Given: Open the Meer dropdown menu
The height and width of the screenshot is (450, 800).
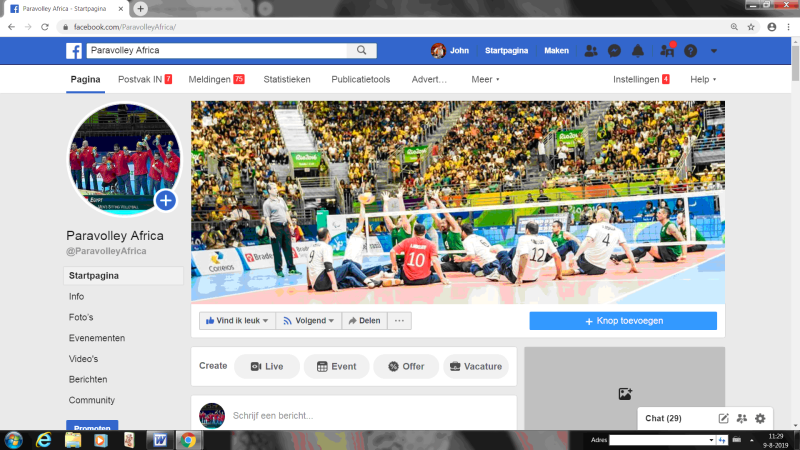Looking at the screenshot, I should click(x=485, y=80).
